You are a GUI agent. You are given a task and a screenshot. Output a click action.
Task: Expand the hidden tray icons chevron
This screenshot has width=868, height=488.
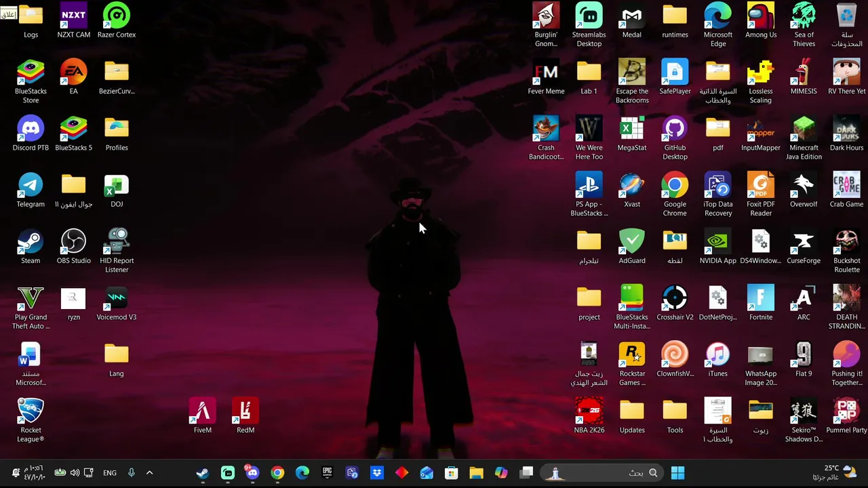pos(149,473)
